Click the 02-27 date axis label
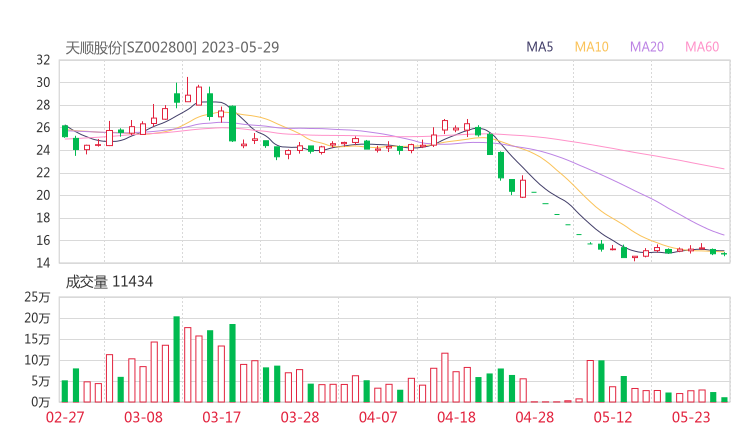740x440 pixels. click(65, 417)
